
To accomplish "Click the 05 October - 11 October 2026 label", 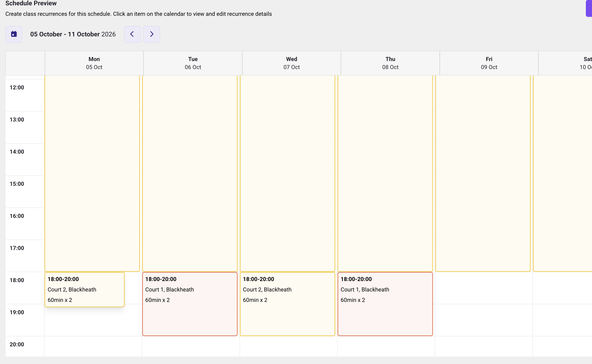I will (73, 34).
